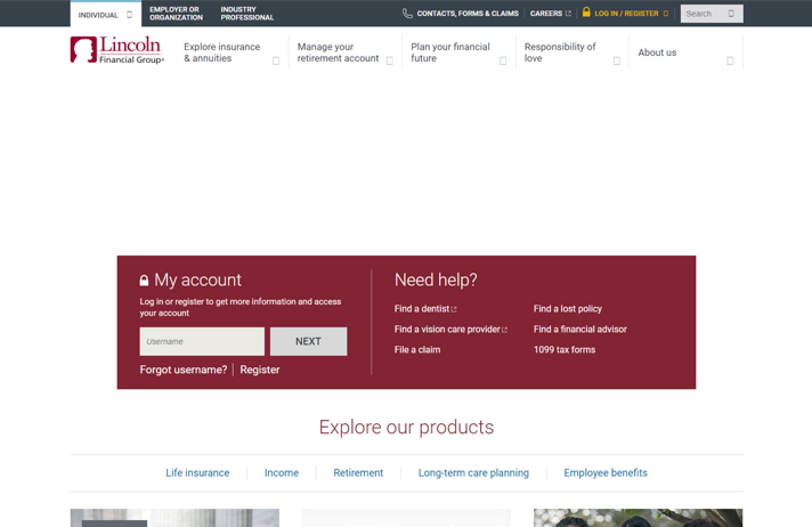Open the Find a lost policy link
812x527 pixels.
[x=568, y=309]
